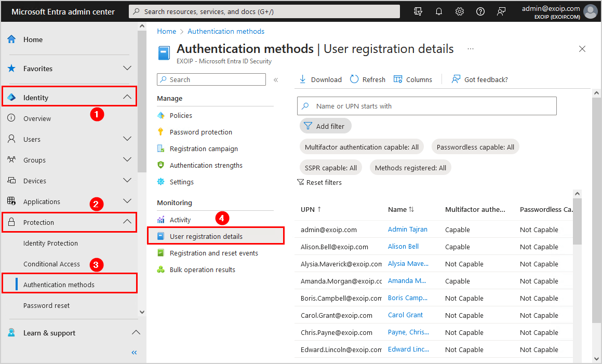Viewport: 602px width, 364px height.
Task: Expand the Users submenu chevron
Action: [x=127, y=139]
